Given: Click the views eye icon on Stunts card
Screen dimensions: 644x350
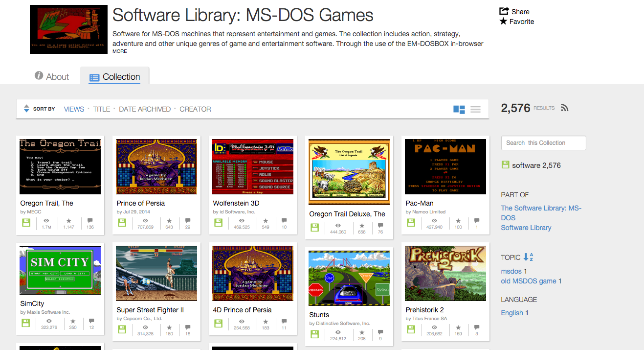Looking at the screenshot, I should point(338,332).
